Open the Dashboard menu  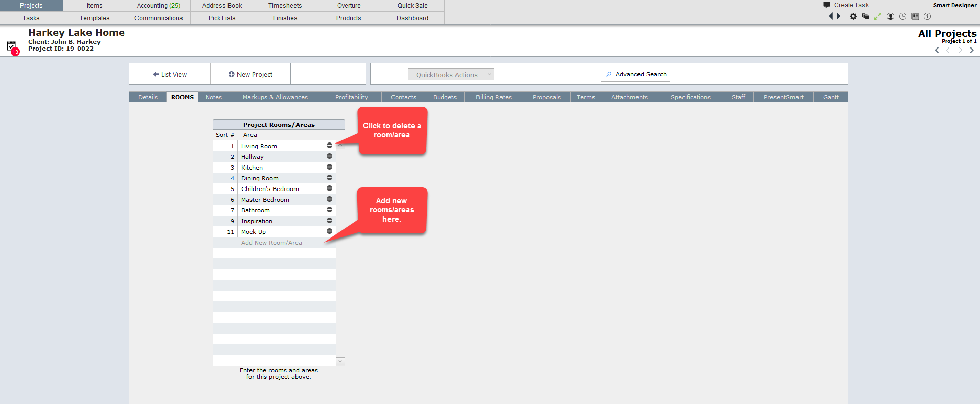[x=413, y=18]
